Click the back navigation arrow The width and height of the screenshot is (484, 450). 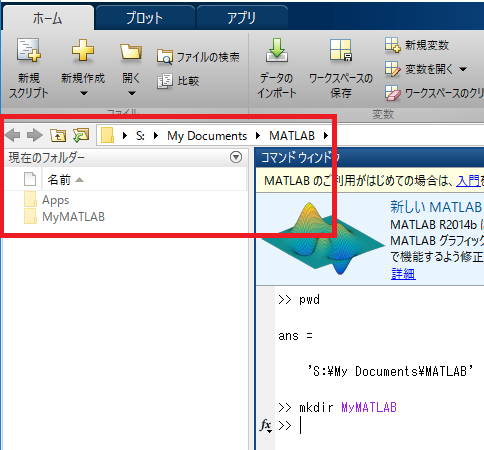13,135
